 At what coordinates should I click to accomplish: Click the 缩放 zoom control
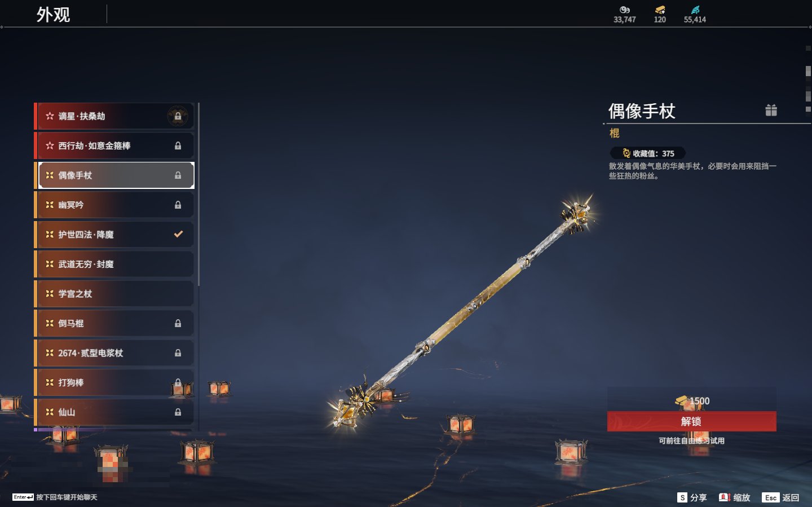734,497
